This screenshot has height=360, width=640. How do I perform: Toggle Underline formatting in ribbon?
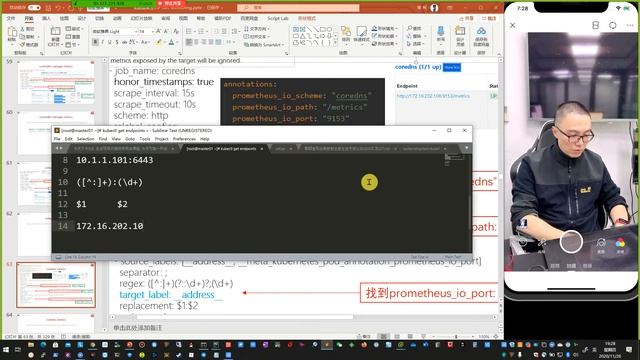109,42
